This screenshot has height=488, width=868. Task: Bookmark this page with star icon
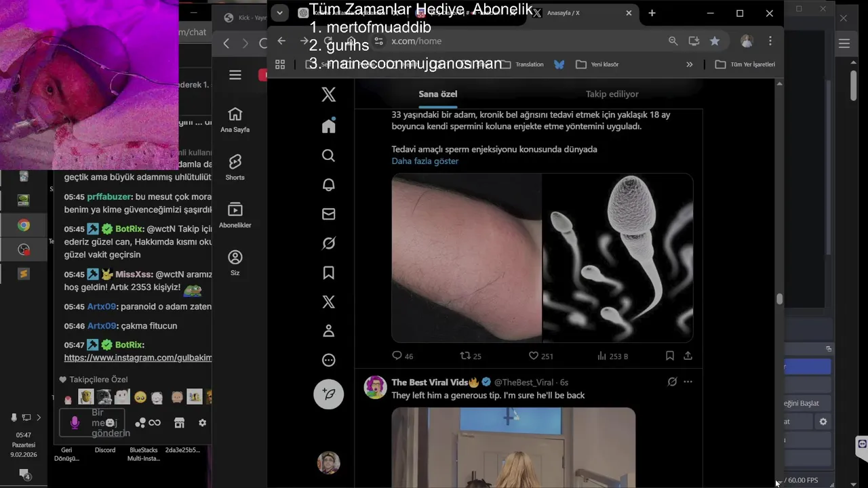[714, 41]
